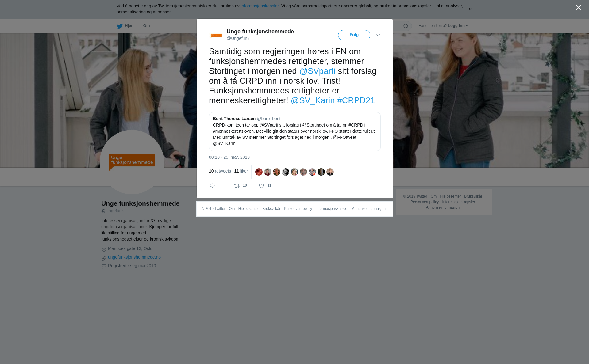Click the reply speech bubble icon
Viewport: 589px width, 364px height.
point(212,186)
